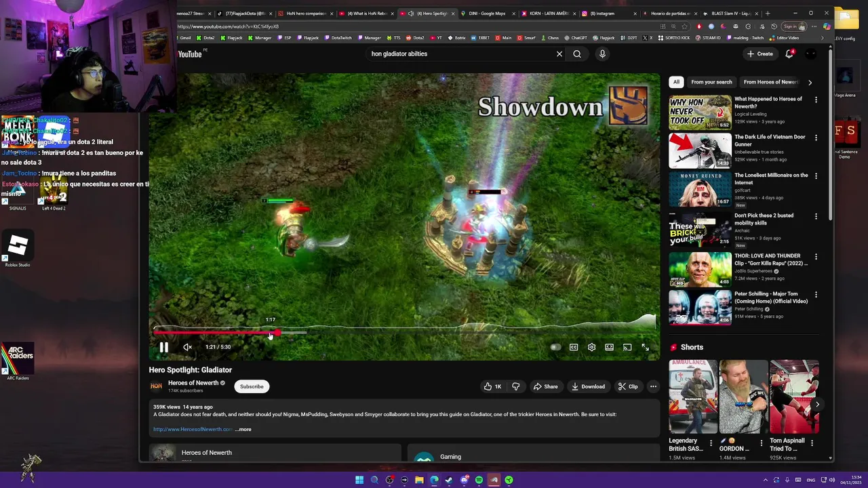Open ARC Raiders desktop shortcut
The image size is (868, 488).
tap(18, 361)
